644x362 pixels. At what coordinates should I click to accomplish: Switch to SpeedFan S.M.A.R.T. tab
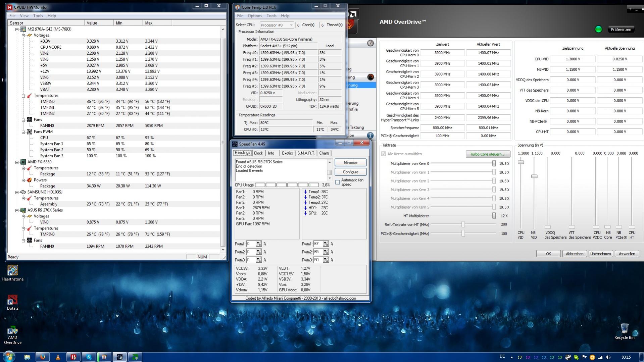click(x=306, y=153)
